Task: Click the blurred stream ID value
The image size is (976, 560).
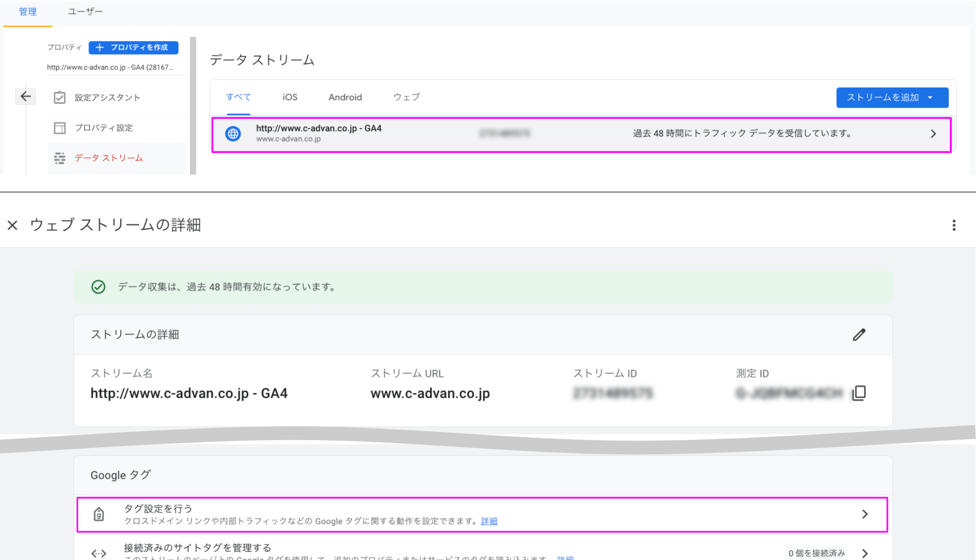Action: coord(613,393)
